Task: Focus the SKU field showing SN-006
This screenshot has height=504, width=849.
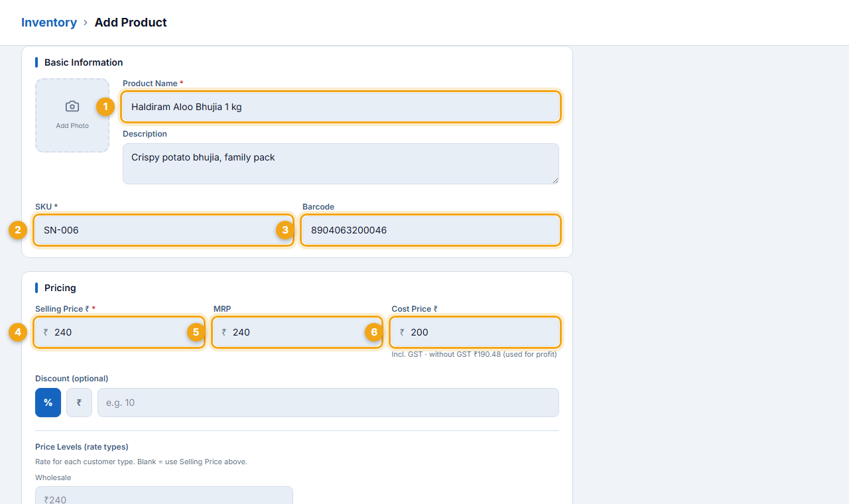Action: [164, 230]
